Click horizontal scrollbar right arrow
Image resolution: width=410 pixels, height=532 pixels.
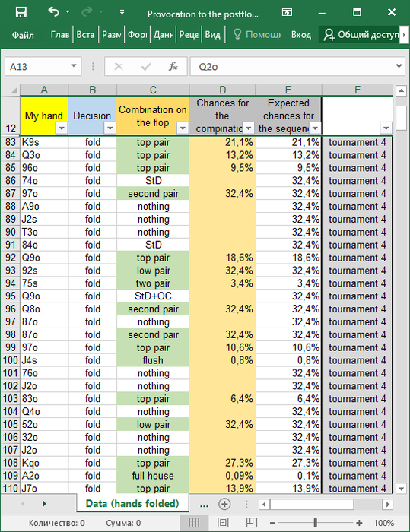click(x=388, y=504)
